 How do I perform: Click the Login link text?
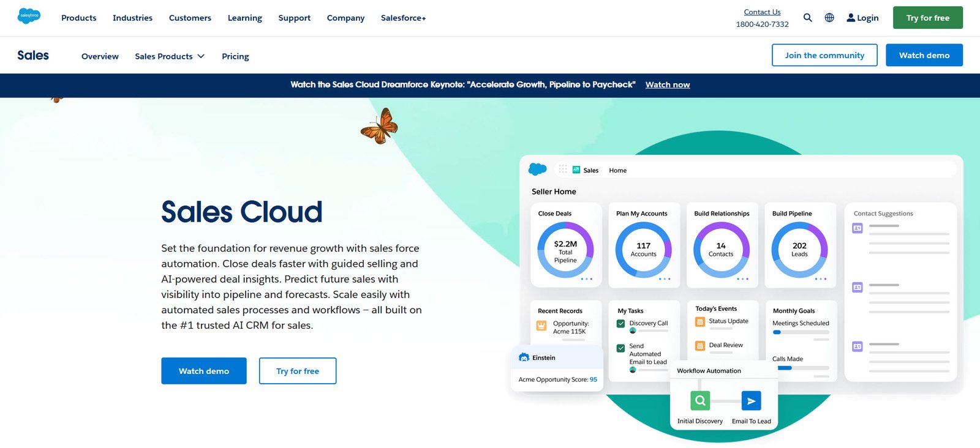pos(868,18)
